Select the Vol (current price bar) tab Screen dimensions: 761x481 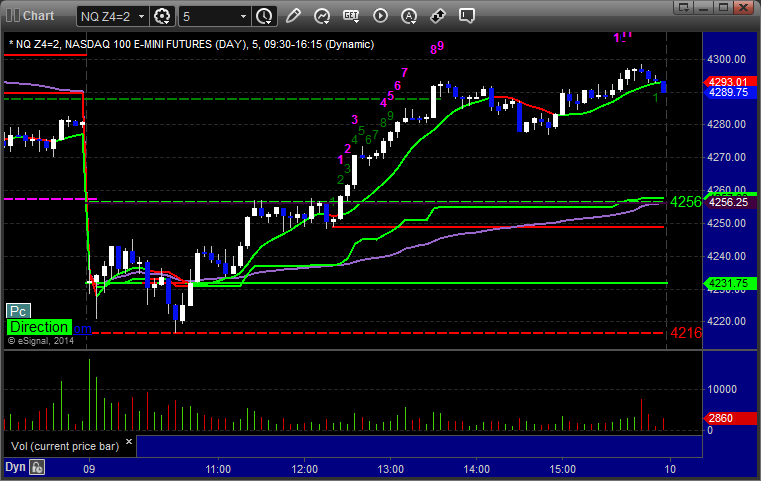(65, 446)
